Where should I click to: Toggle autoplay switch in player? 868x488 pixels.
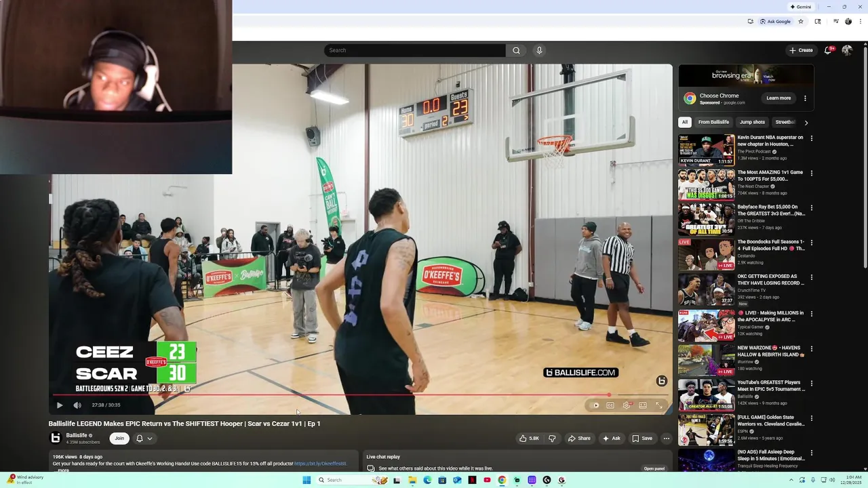click(x=595, y=405)
